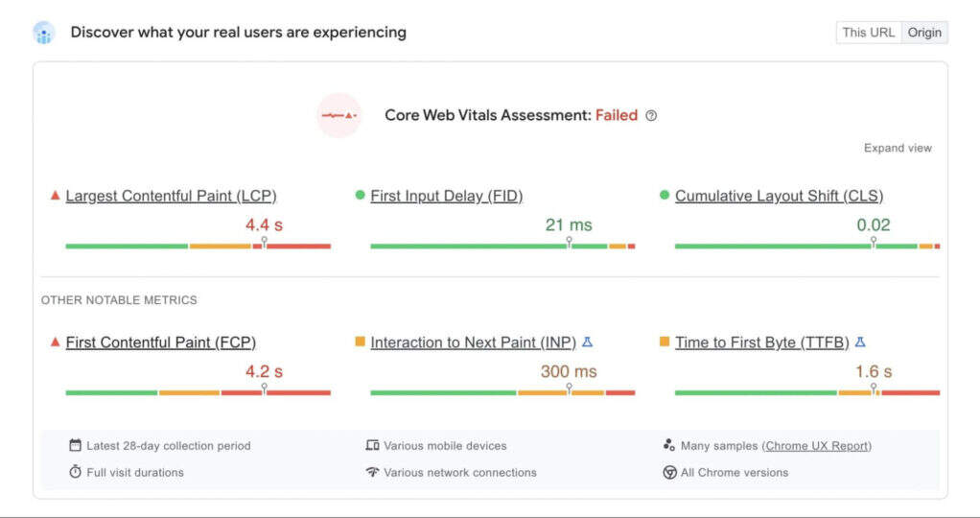Open the Chrome UX Report link
This screenshot has width=980, height=518.
(816, 445)
